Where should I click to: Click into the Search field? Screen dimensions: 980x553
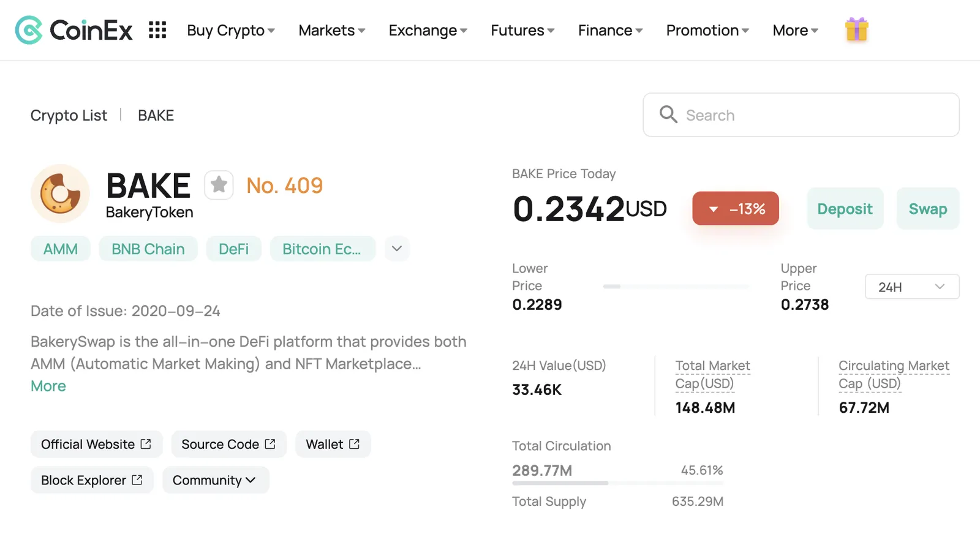click(801, 115)
